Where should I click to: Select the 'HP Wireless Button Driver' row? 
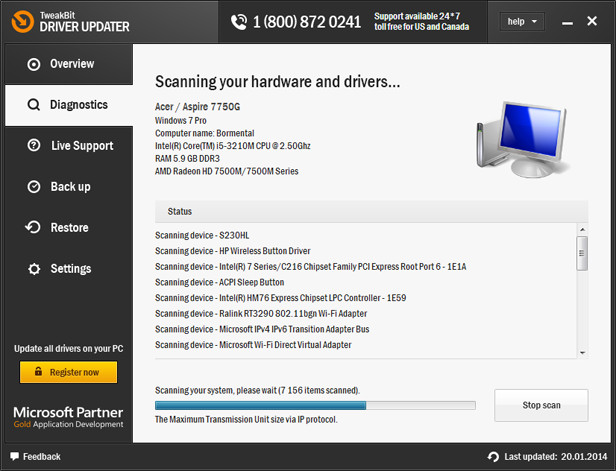pos(365,251)
